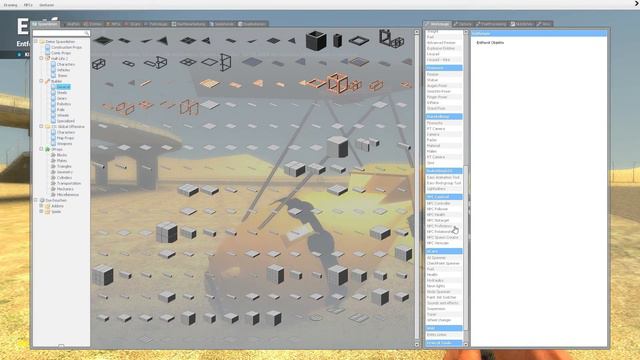
Task: Collapse the SProps folder
Action: click(41, 149)
